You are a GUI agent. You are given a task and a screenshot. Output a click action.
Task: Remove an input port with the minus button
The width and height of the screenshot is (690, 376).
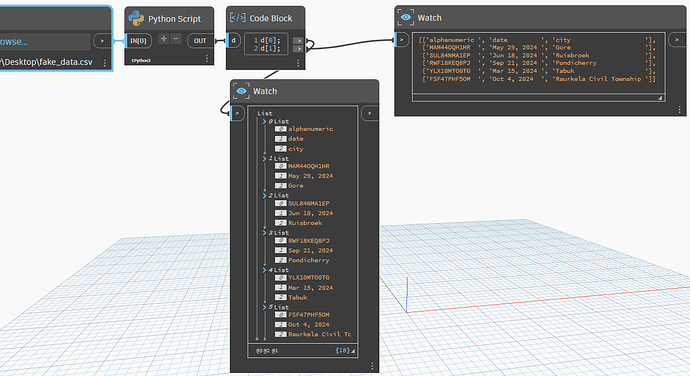176,39
